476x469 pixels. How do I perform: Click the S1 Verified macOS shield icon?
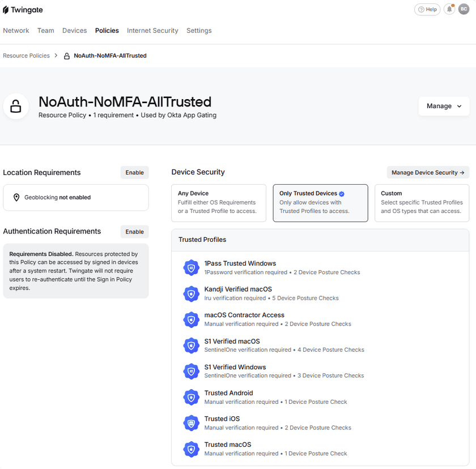192,345
